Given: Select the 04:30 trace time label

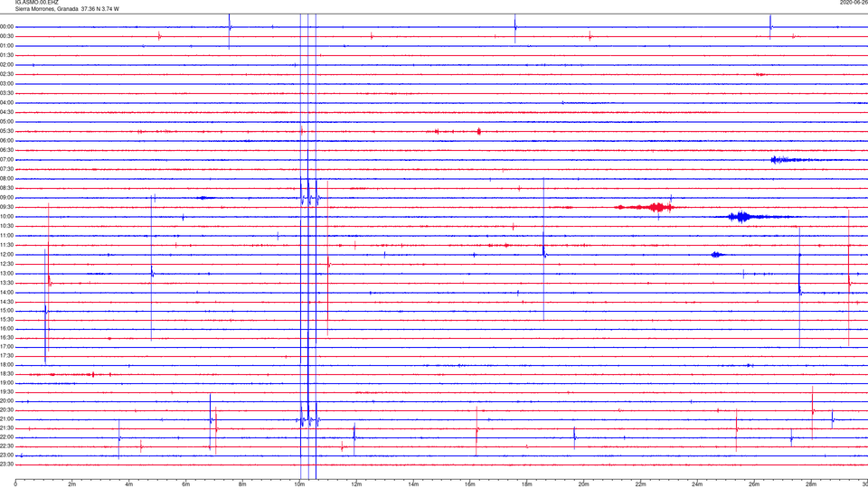Looking at the screenshot, I should pos(7,112).
